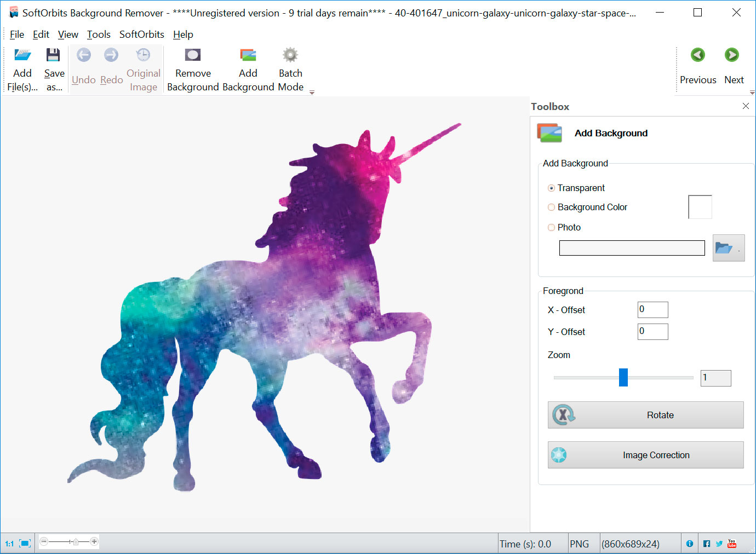This screenshot has height=554, width=756.
Task: Select the Transparent background option
Action: pos(551,188)
